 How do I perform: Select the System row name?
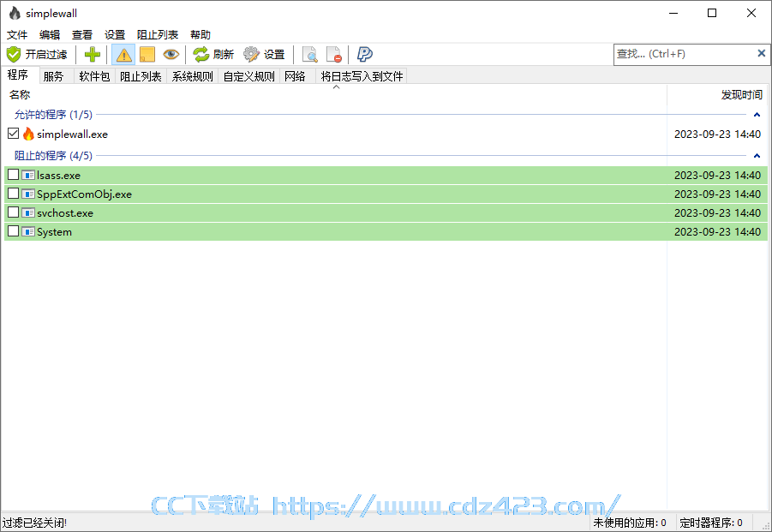click(54, 232)
